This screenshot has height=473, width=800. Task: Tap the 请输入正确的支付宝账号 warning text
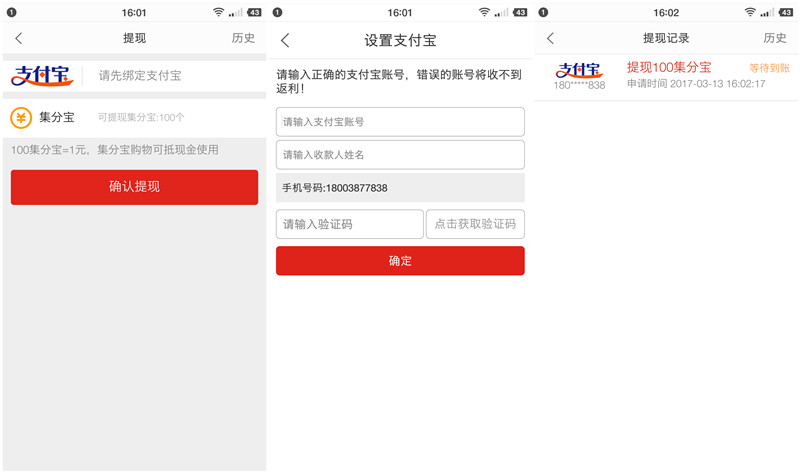pyautogui.click(x=399, y=81)
